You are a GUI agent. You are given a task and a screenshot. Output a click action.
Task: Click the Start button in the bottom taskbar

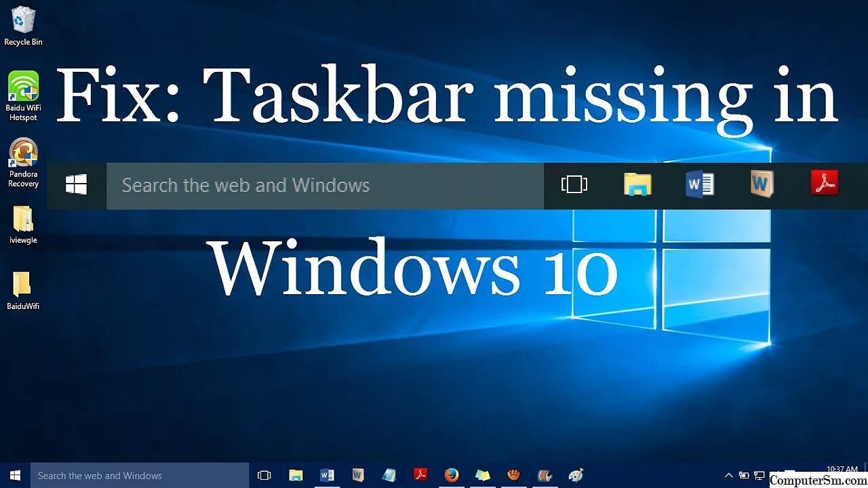(15, 475)
